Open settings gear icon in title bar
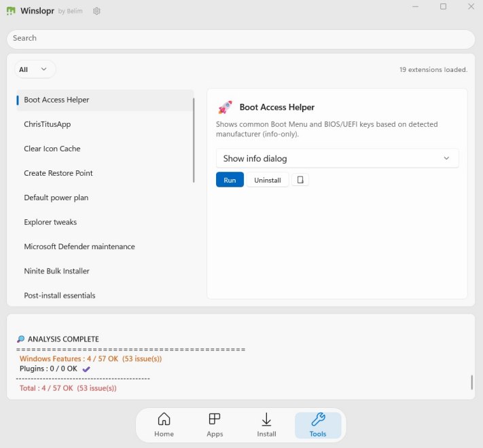 pos(96,11)
